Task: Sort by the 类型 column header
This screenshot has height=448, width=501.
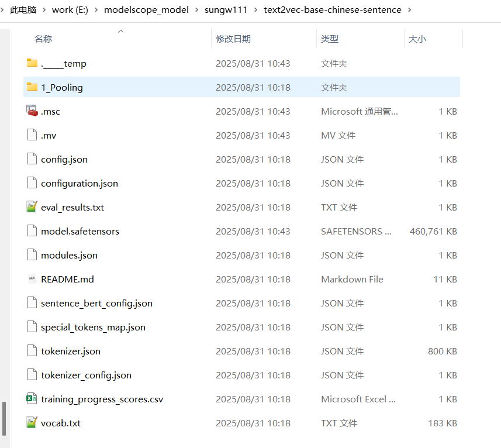Action: pos(329,39)
